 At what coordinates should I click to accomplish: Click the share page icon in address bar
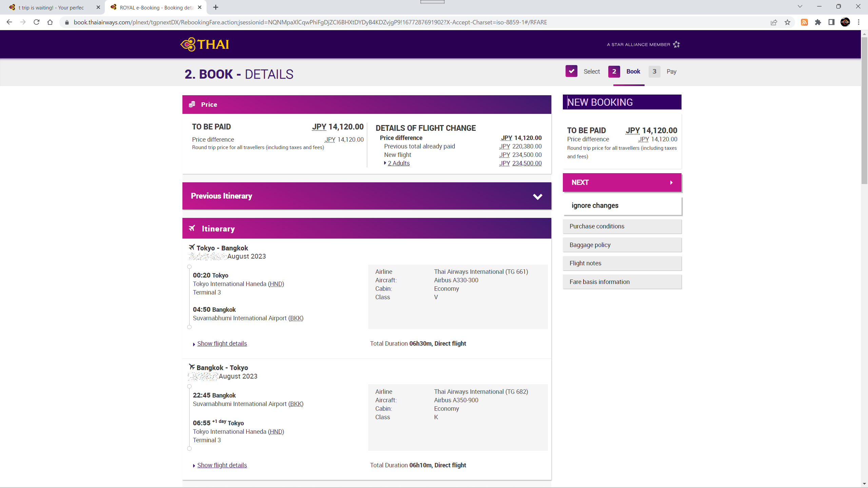click(774, 22)
